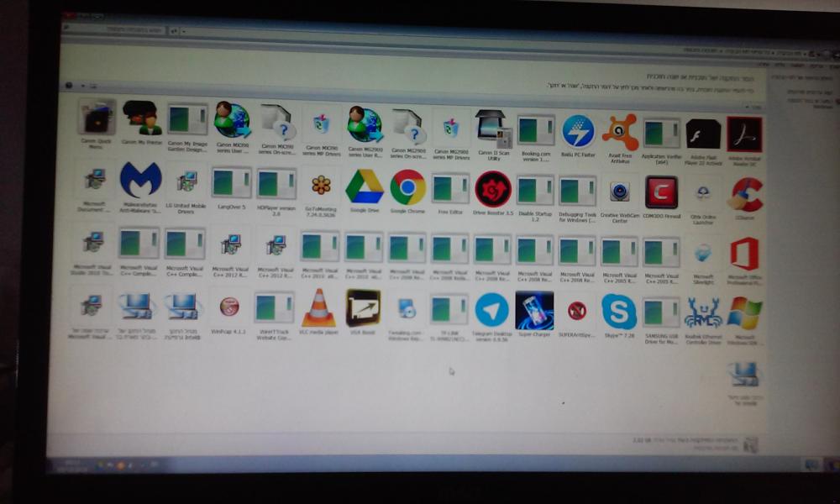Select the Adobe Flash Player icon
Image resolution: width=840 pixels, height=504 pixels.
click(x=703, y=134)
